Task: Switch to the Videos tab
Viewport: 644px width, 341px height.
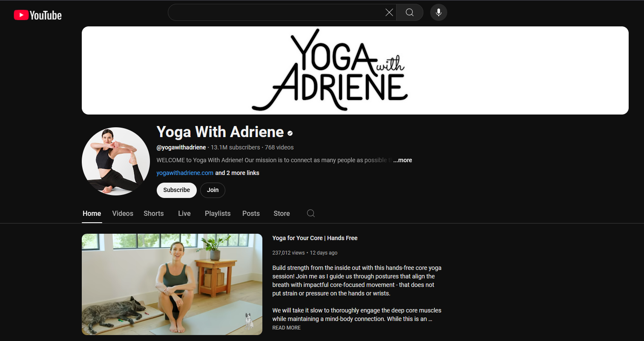Action: pos(122,213)
